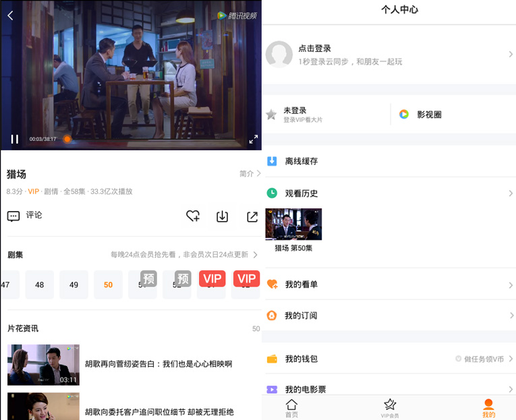The width and height of the screenshot is (516, 420).
Task: Play the 胡歌再向菅纫姿告白 clip thumbnail
Action: [x=43, y=364]
